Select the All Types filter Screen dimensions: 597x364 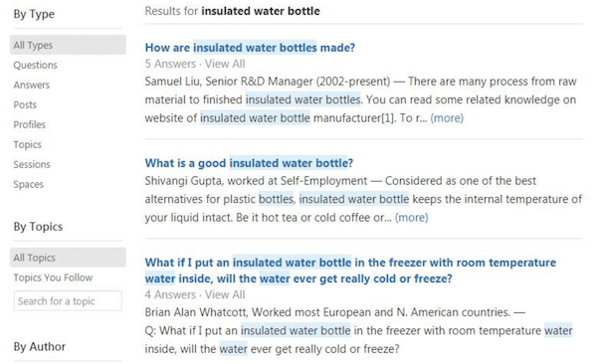click(x=68, y=45)
